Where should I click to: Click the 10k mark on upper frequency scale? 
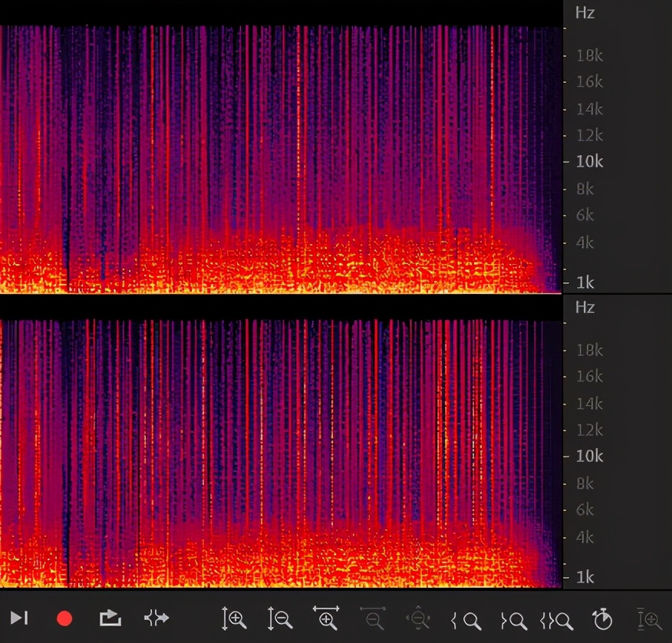[590, 162]
